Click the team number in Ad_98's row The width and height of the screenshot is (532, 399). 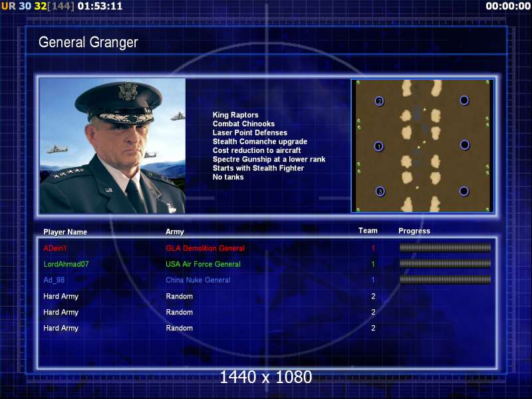click(x=373, y=280)
